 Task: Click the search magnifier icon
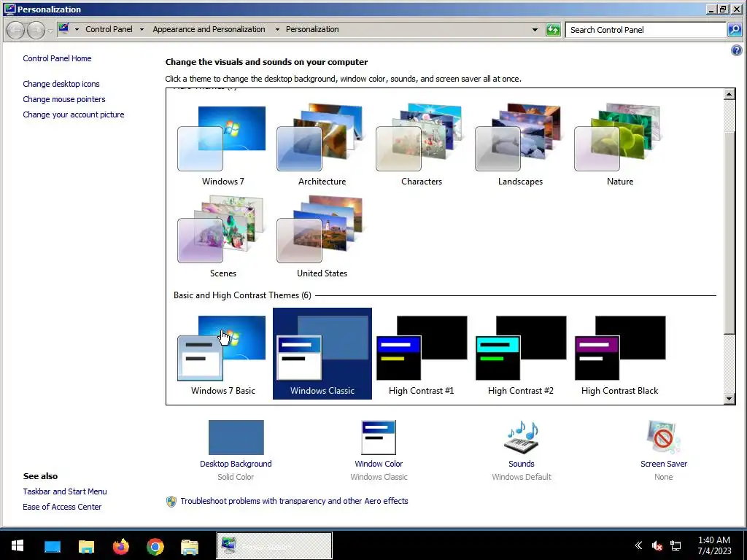click(x=734, y=29)
